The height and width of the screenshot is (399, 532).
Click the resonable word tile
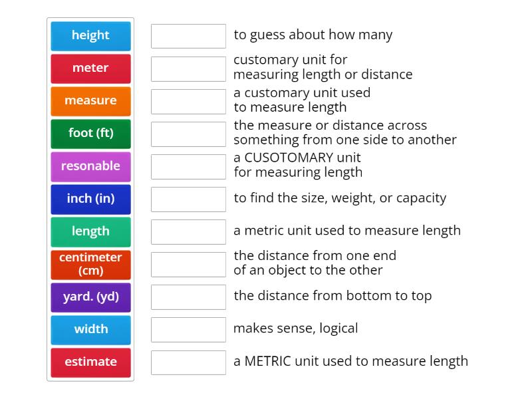90,166
